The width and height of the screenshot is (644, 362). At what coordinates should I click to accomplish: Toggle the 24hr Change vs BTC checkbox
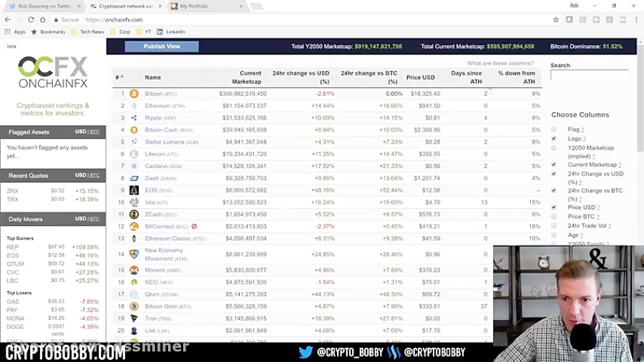point(554,191)
